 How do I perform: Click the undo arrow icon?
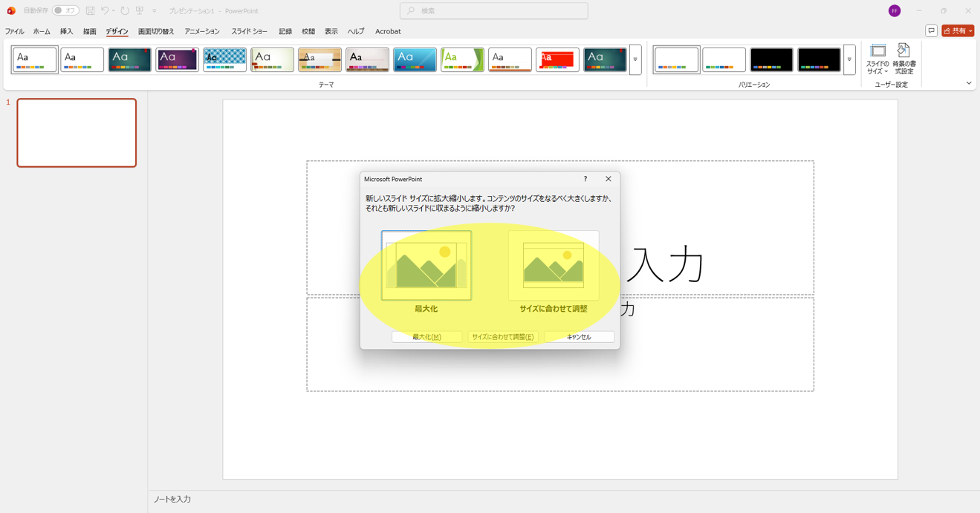click(105, 11)
